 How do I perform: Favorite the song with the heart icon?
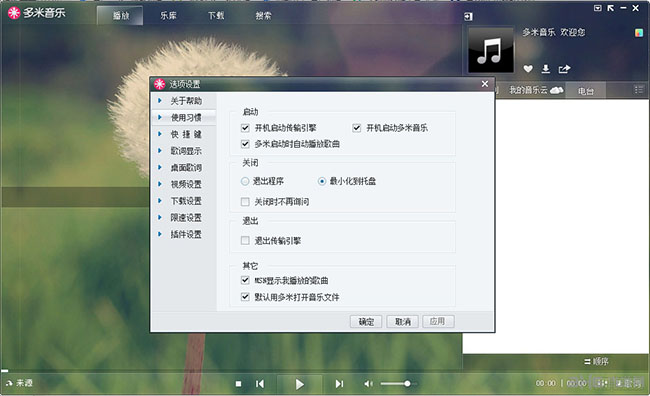[x=528, y=69]
